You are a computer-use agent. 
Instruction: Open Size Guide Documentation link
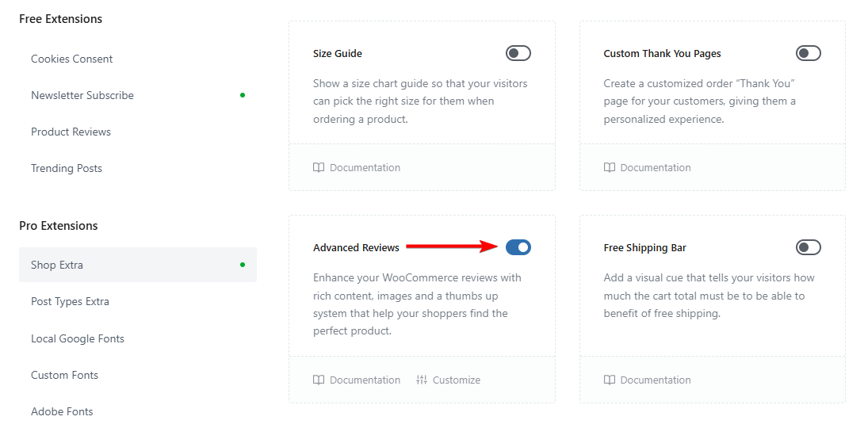pyautogui.click(x=365, y=168)
